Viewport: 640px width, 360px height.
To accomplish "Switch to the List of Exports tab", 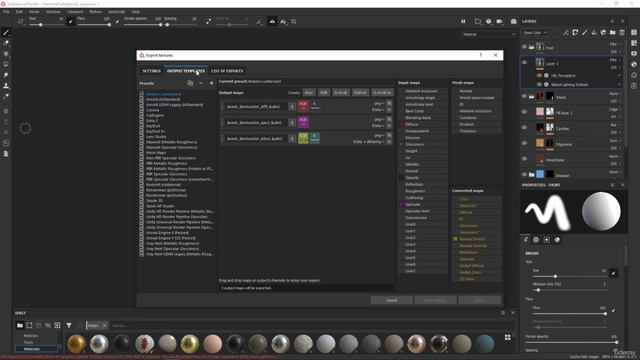I will (227, 71).
